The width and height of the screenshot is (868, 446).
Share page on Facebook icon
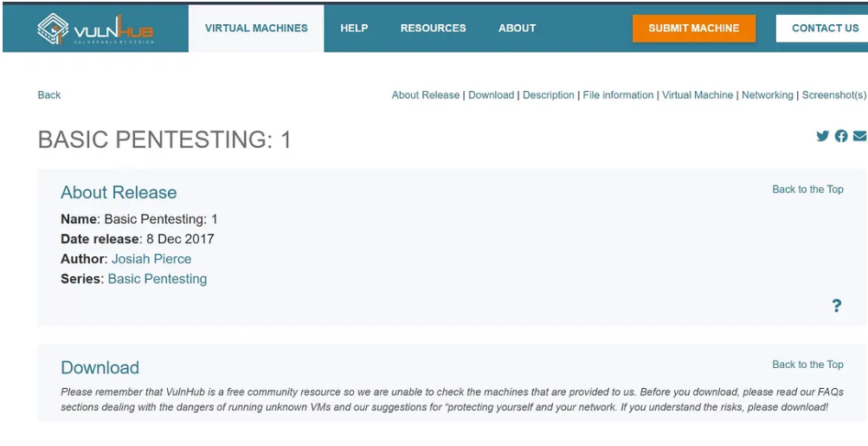[x=841, y=136]
